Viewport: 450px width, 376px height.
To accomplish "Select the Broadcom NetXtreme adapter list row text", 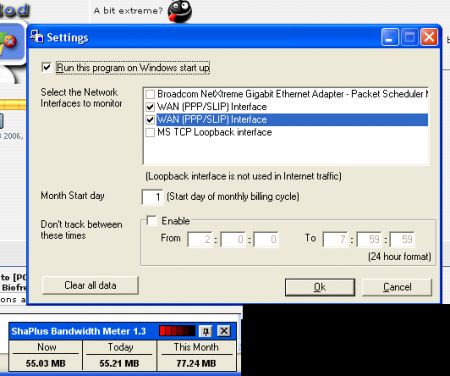I will [292, 94].
